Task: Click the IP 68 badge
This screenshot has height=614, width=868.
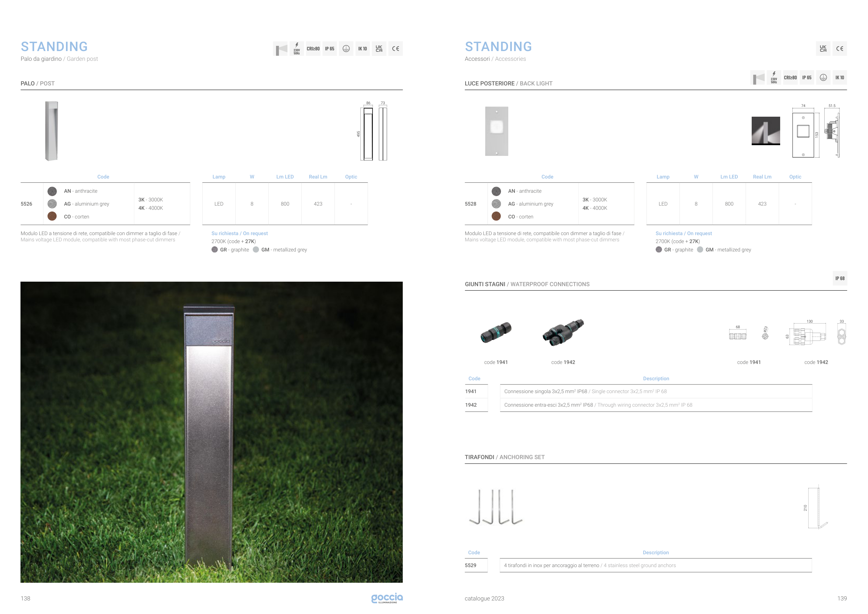Action: point(840,278)
